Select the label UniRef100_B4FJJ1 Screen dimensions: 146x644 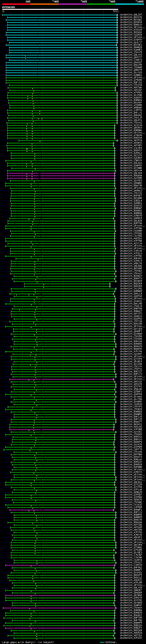click(131, 113)
